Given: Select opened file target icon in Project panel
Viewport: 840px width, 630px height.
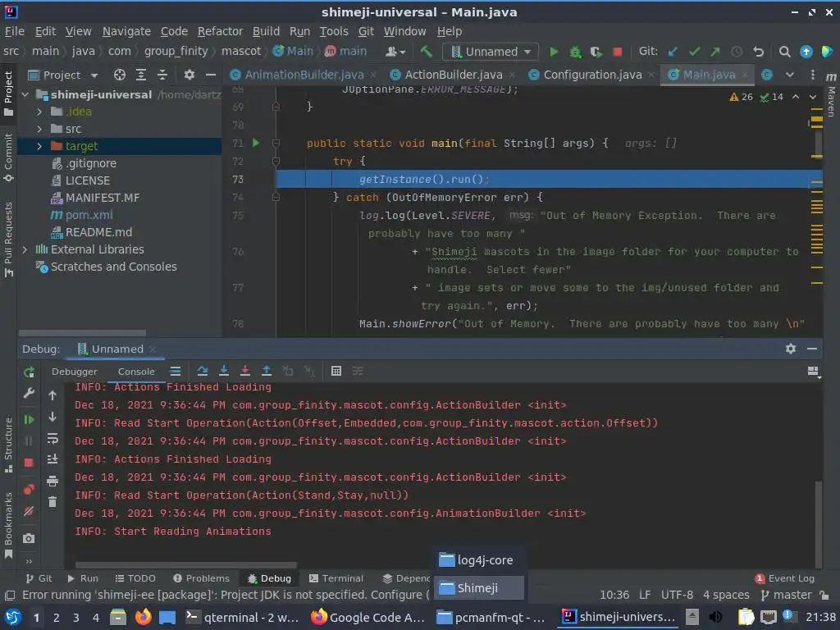Looking at the screenshot, I should click(120, 75).
